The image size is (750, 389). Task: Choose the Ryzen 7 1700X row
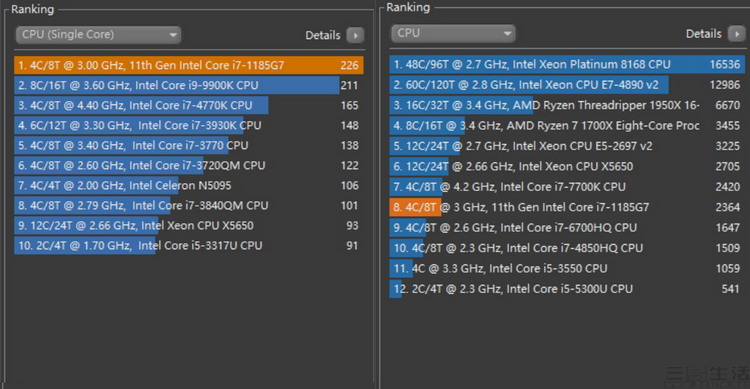[x=567, y=125]
